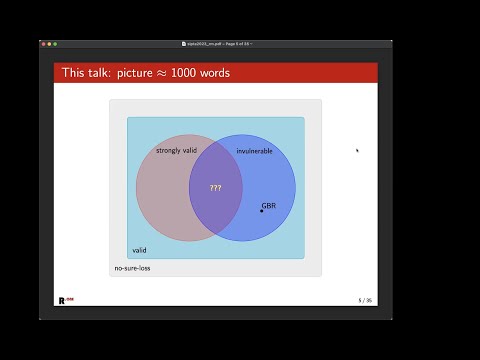Image resolution: width=480 pixels, height=360 pixels.
Task: Click the black dot beside GBR
Action: pyautogui.click(x=262, y=211)
